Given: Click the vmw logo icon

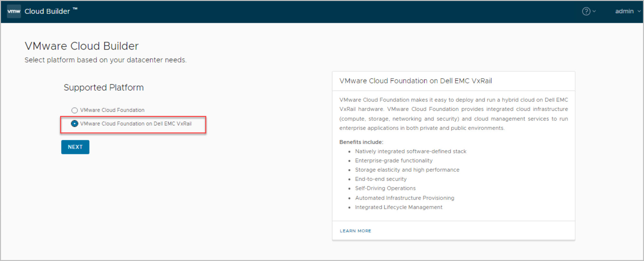Looking at the screenshot, I should (x=14, y=11).
